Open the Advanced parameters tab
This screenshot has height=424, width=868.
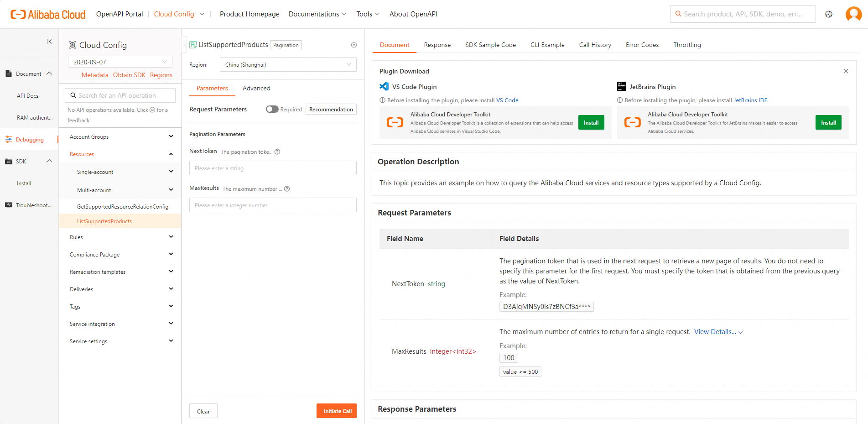[x=256, y=88]
